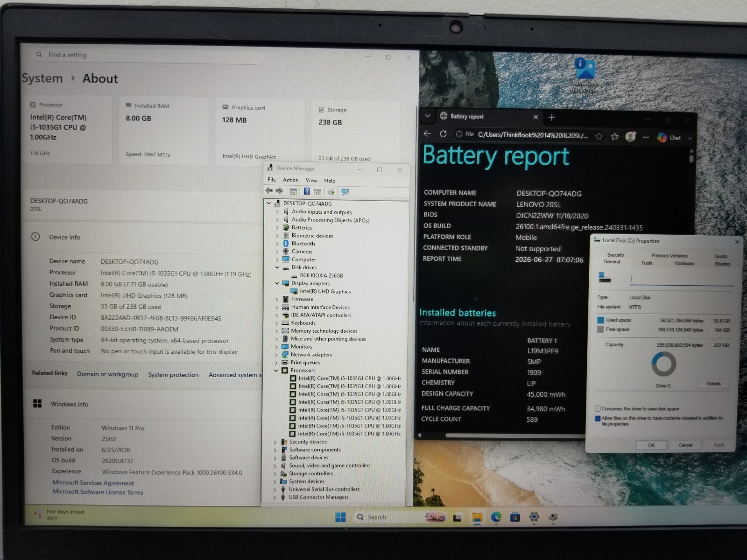Click the Find a setting search field

[147, 55]
